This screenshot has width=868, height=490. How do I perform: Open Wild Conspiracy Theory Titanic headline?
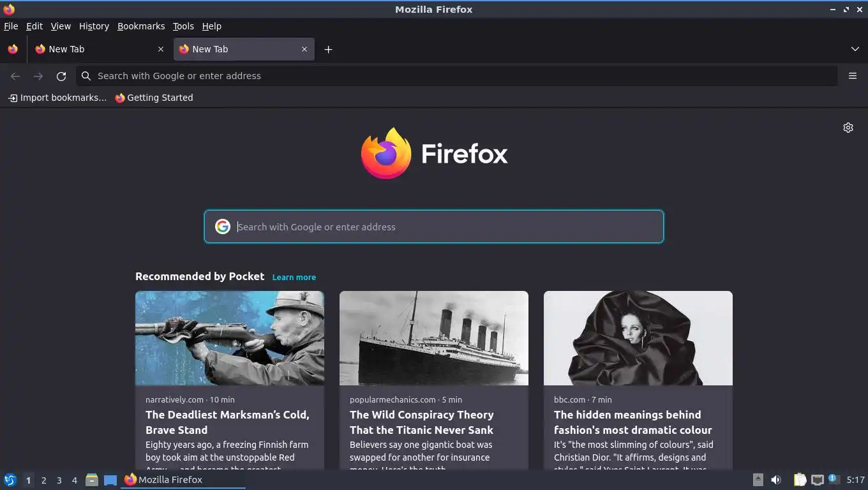422,422
